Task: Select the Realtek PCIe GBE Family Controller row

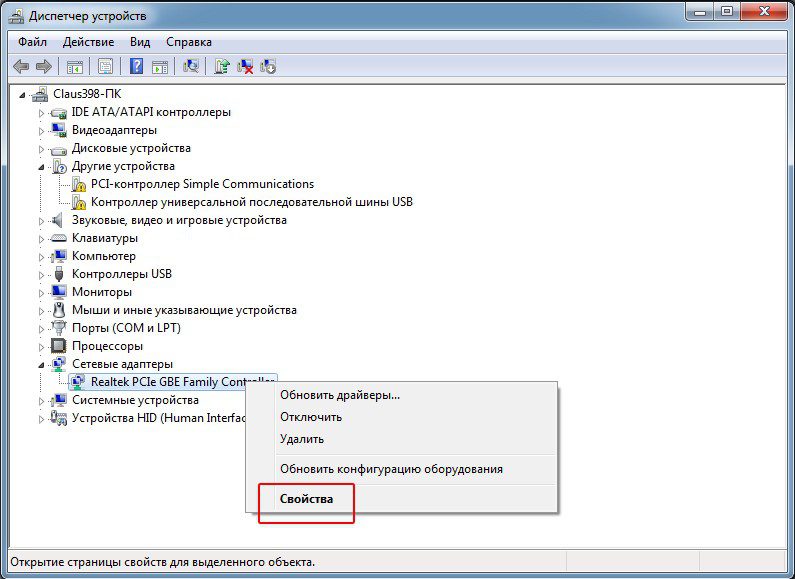Action: [x=172, y=382]
